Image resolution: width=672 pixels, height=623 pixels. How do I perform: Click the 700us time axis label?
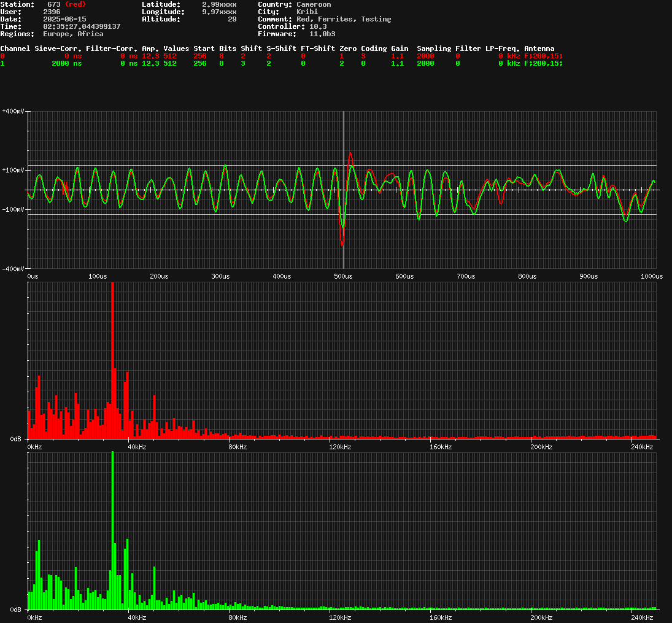click(x=466, y=277)
